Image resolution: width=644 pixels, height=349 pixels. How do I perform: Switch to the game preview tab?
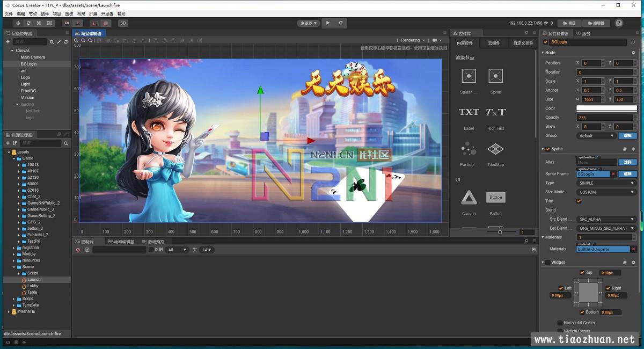pos(153,242)
